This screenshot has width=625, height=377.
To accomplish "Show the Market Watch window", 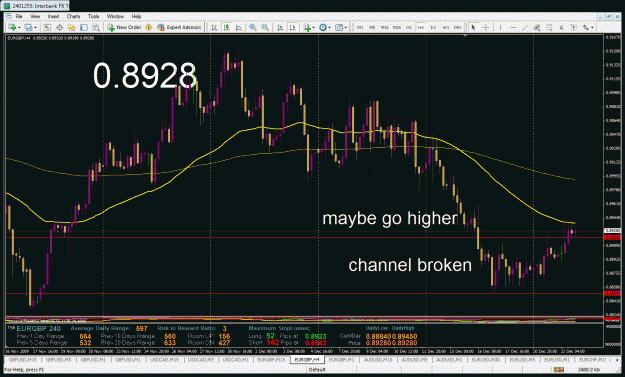I will (47, 27).
